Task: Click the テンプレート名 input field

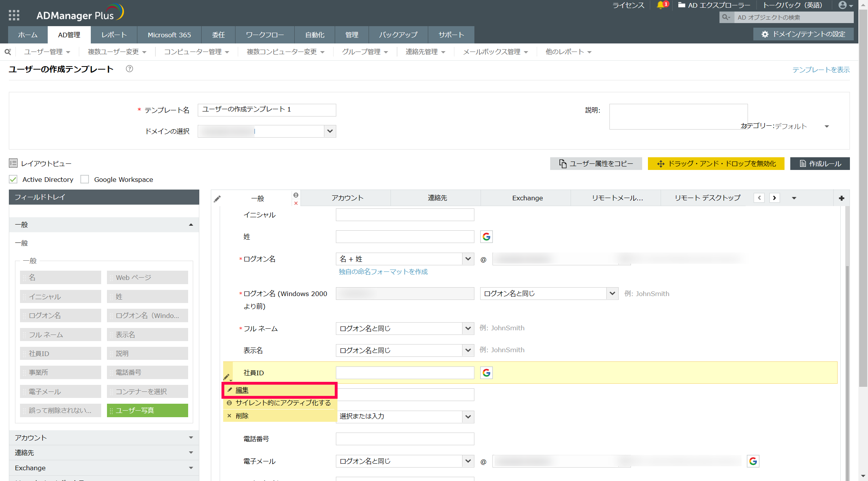Action: tap(267, 110)
